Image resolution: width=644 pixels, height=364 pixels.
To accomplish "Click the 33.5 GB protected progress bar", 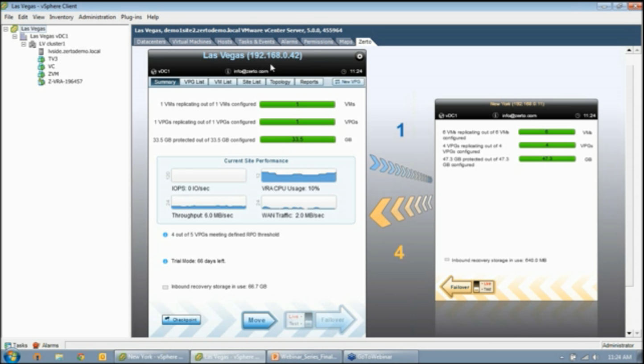I will click(x=297, y=140).
